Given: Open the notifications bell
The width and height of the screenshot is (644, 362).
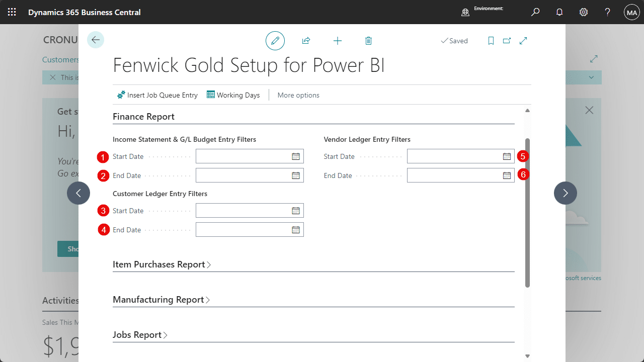Looking at the screenshot, I should coord(559,12).
